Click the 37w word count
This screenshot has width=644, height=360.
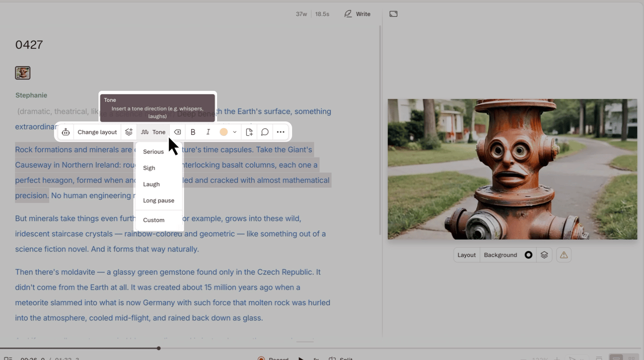[301, 14]
